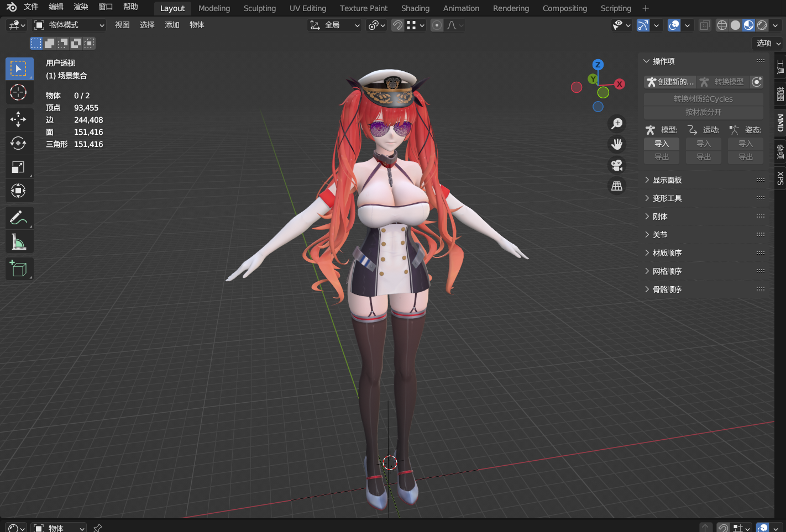Click the zoom viewport magnifier icon

tap(617, 123)
